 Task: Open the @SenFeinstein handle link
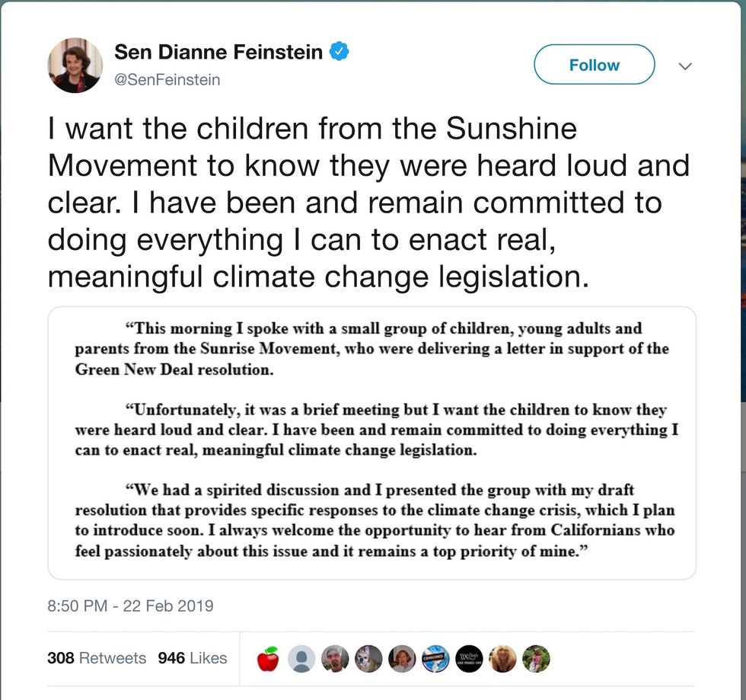pos(167,78)
